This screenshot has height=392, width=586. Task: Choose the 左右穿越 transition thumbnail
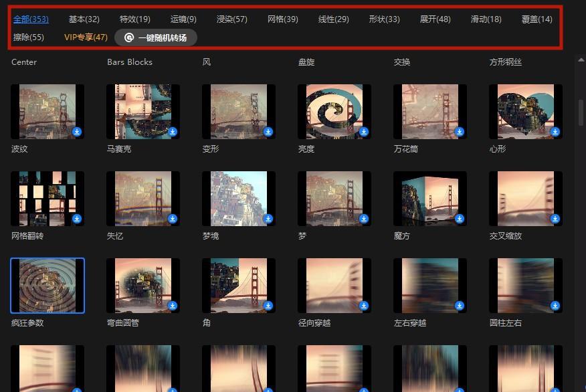(x=430, y=286)
